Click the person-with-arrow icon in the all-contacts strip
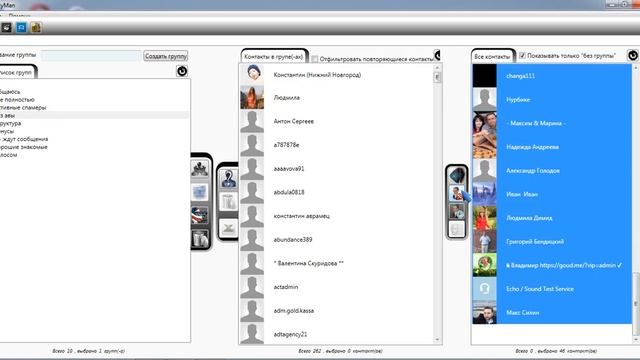 [457, 193]
